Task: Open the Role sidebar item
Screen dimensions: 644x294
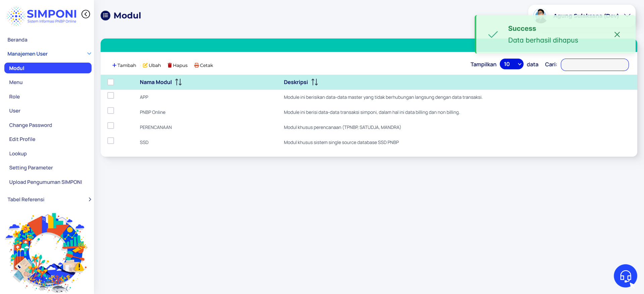Action: [x=14, y=97]
